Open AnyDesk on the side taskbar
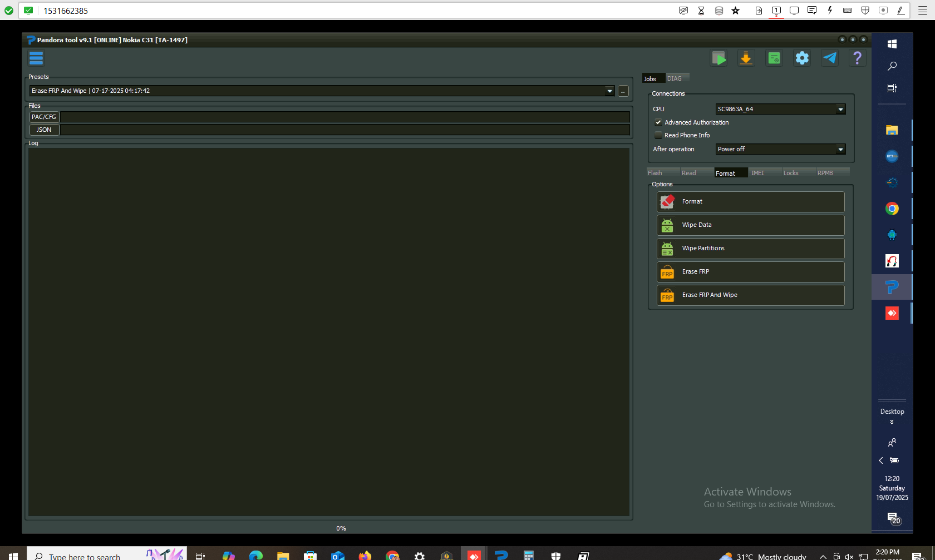Screen dimensions: 935x560 coord(892,313)
